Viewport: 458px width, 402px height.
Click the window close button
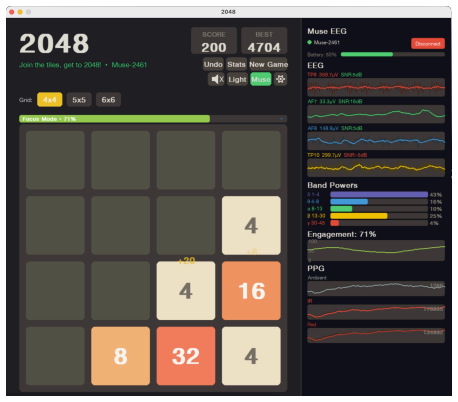12,12
